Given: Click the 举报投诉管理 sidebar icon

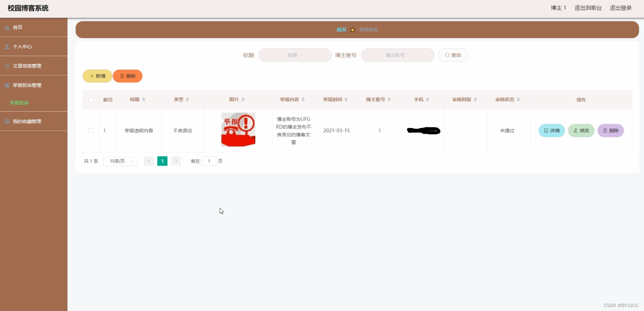Looking at the screenshot, I should 7,85.
